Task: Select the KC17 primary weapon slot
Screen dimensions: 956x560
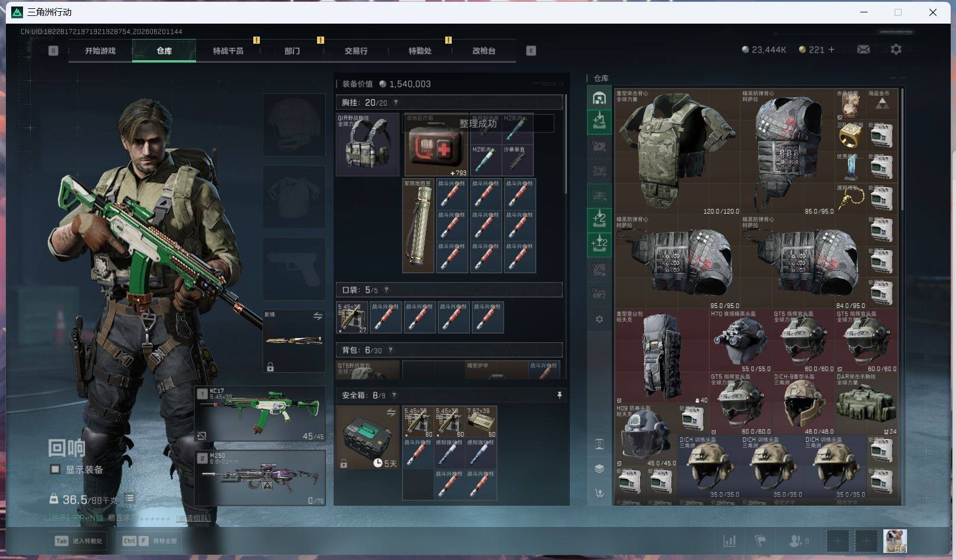Action: (260, 413)
